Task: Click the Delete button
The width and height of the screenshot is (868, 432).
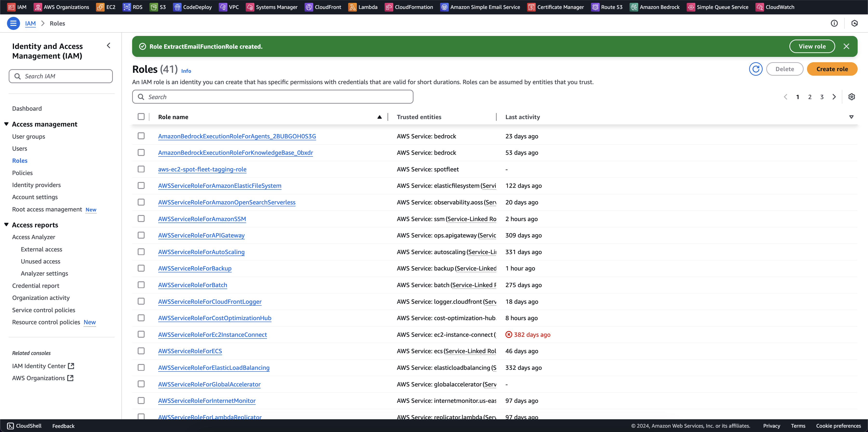Action: point(784,69)
